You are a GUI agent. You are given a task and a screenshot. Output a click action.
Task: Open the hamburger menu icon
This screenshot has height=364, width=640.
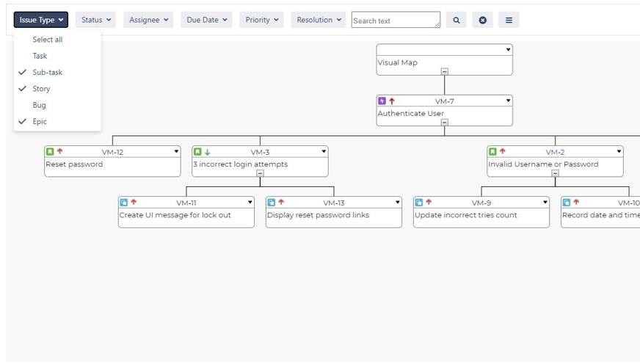click(x=509, y=21)
